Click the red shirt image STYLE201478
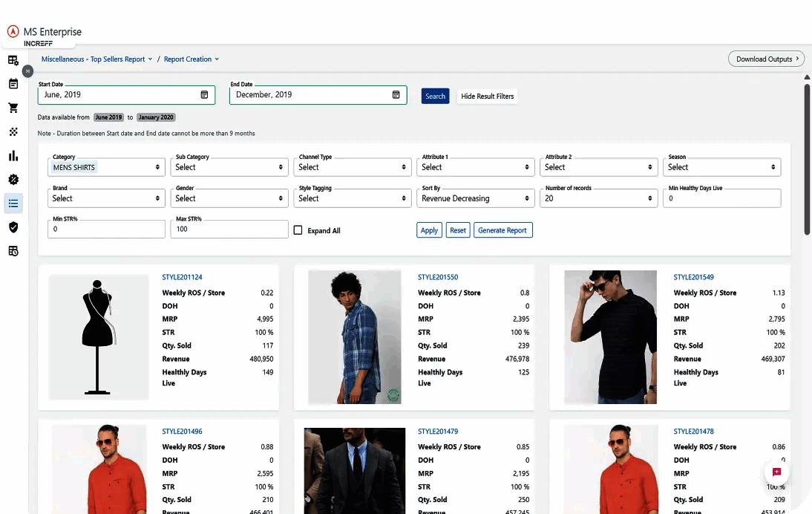The image size is (812, 514). tap(611, 469)
